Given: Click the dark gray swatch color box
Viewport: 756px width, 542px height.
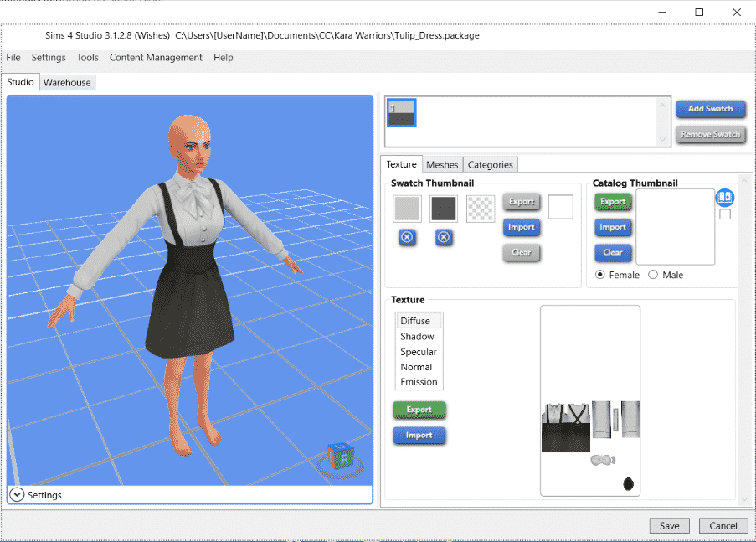Looking at the screenshot, I should (x=444, y=209).
